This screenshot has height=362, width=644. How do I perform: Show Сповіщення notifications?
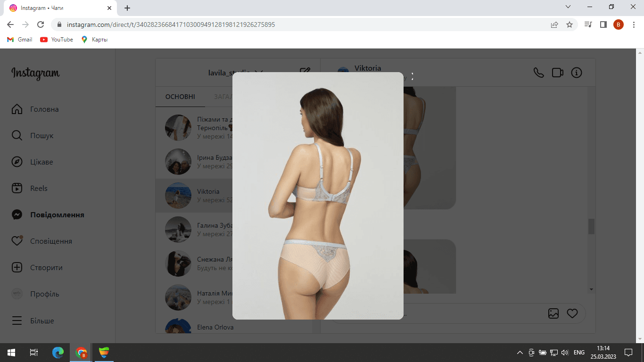[41, 241]
